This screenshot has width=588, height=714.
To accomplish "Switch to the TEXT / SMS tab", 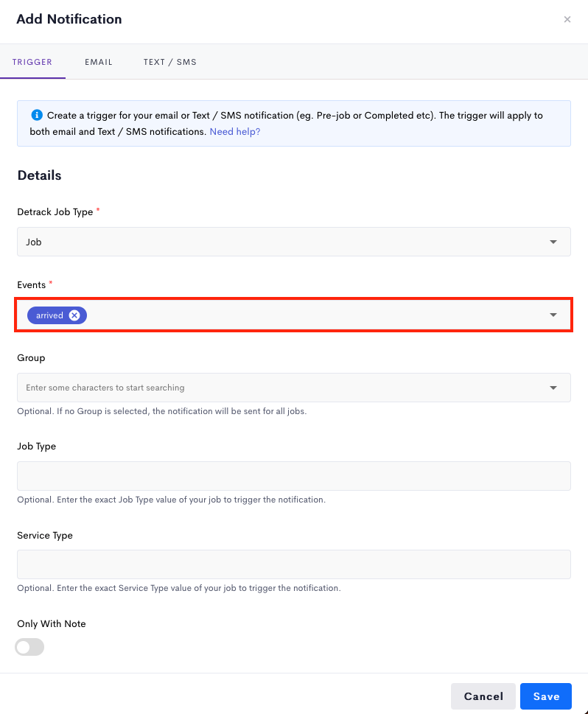I will pos(170,62).
